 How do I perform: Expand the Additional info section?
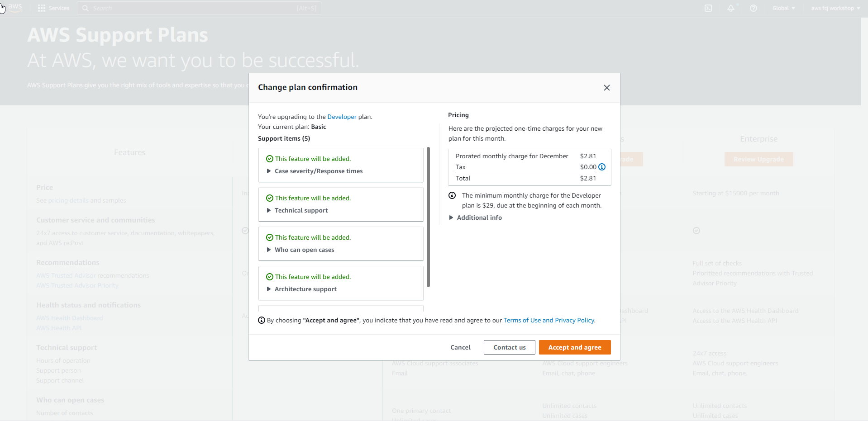coord(479,218)
